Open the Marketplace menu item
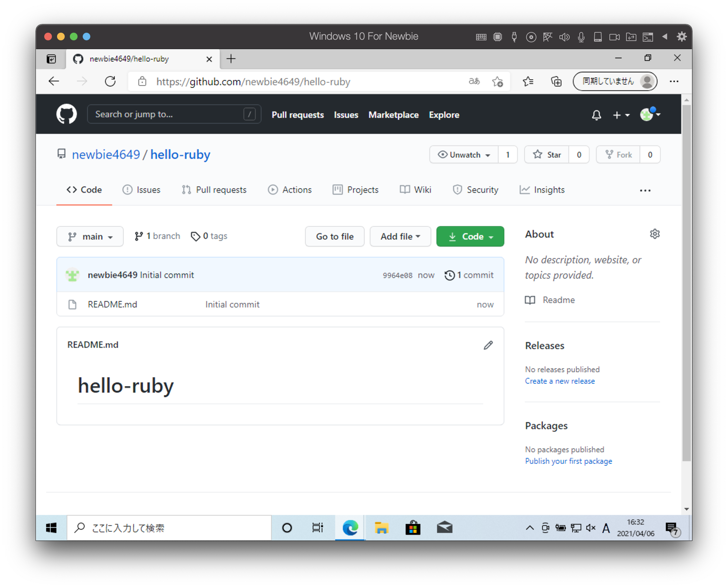Viewport: 728px width, 588px height. 393,115
